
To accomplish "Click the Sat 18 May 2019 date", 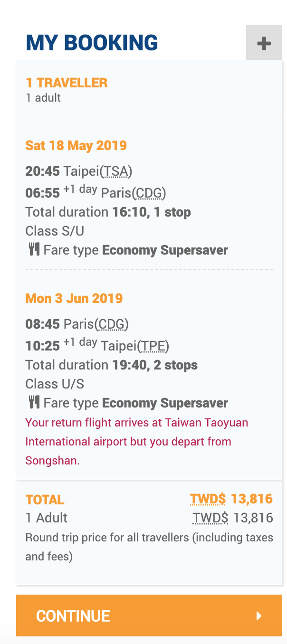I will (76, 145).
